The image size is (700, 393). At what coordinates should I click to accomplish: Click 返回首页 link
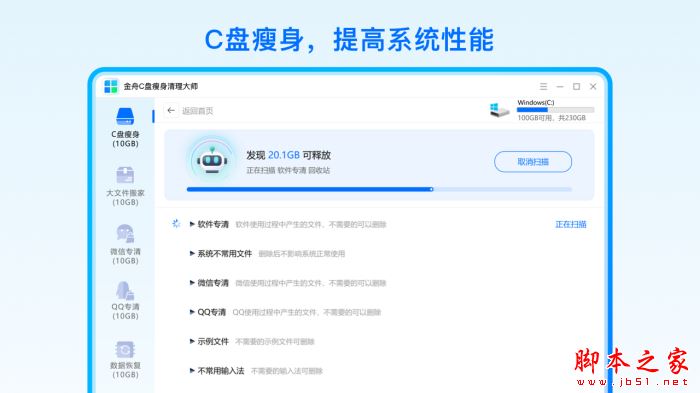197,111
